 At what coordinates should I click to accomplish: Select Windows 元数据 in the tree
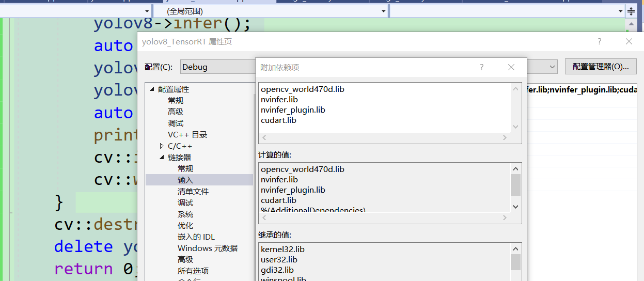pos(208,248)
